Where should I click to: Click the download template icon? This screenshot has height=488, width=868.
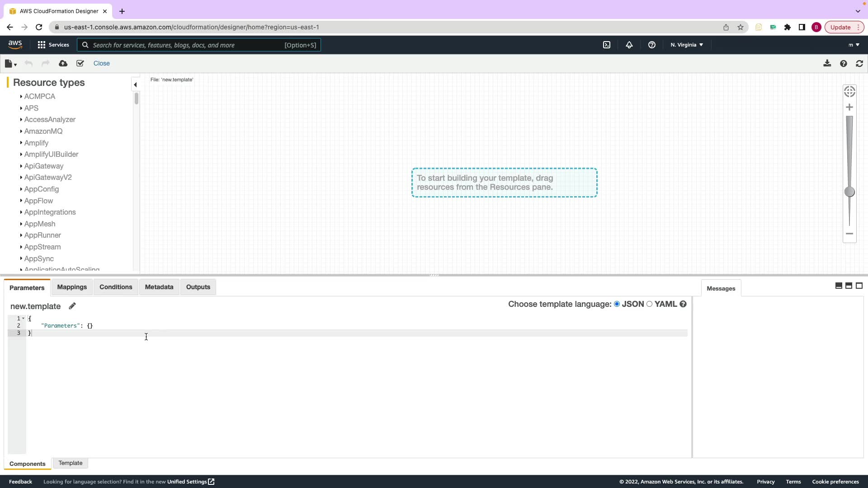(827, 63)
